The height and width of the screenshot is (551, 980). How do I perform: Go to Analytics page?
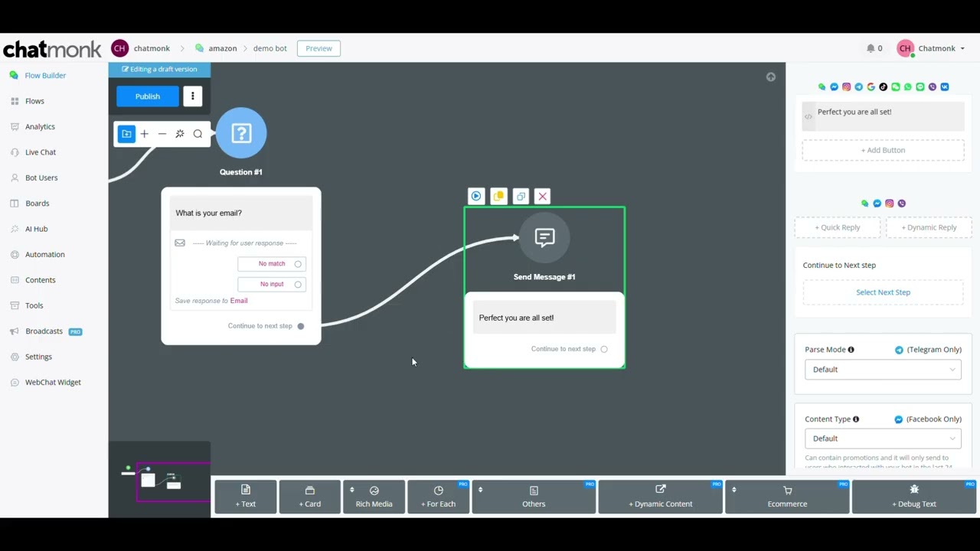click(40, 126)
